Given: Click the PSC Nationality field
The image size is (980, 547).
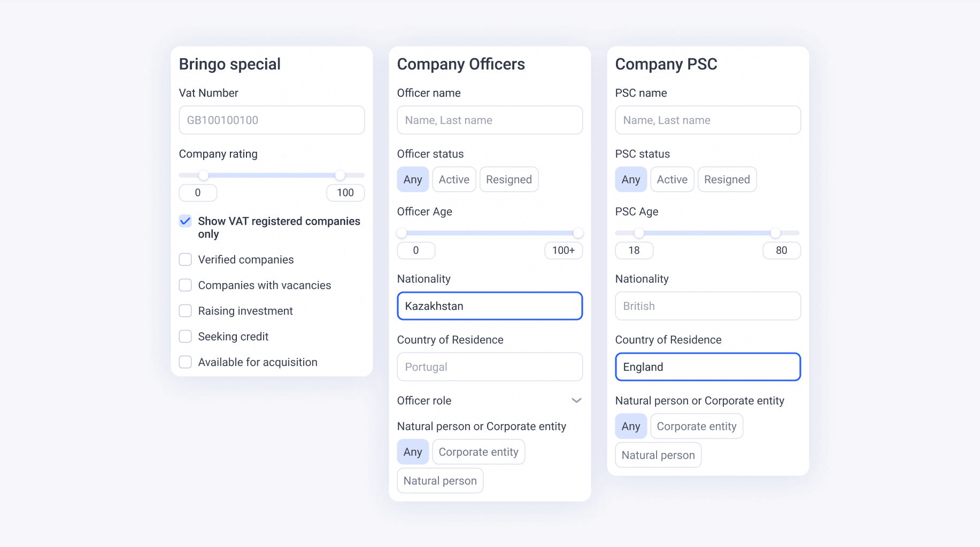Looking at the screenshot, I should (x=708, y=306).
